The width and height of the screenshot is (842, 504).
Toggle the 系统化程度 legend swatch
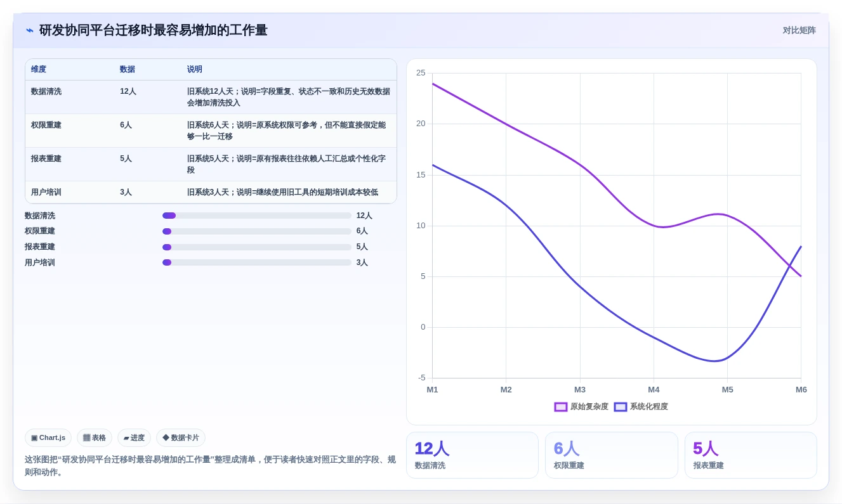[x=621, y=407]
